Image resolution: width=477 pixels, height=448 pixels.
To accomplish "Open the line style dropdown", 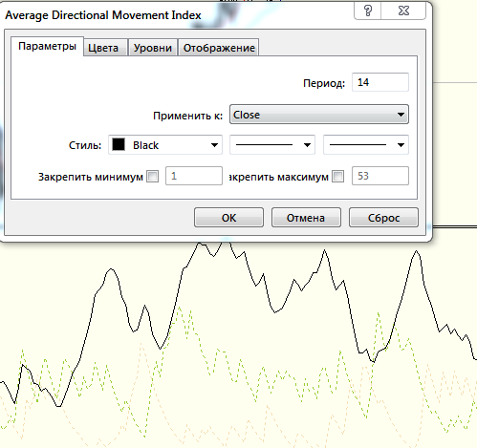I will coord(272,145).
